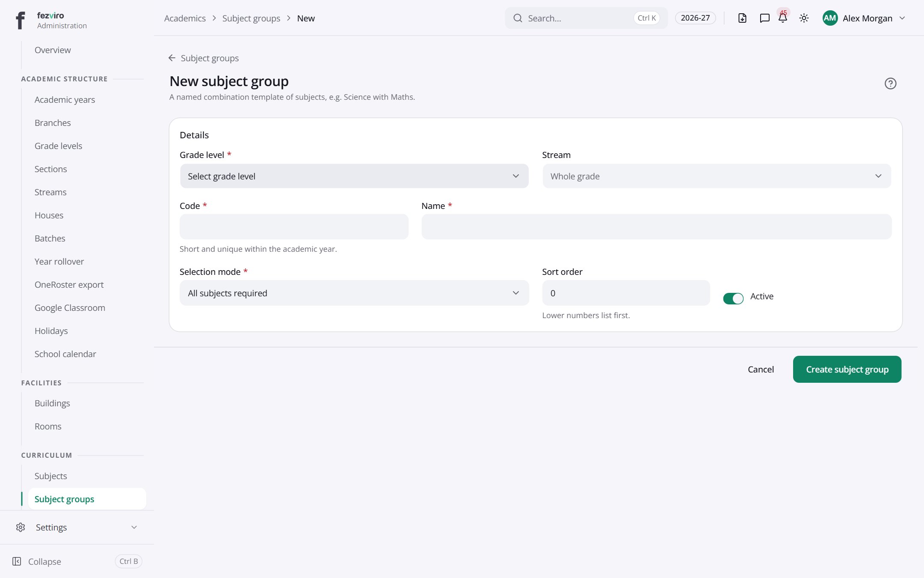Click Academics breadcrumb link
Screen dimensions: 924x578
tap(185, 18)
